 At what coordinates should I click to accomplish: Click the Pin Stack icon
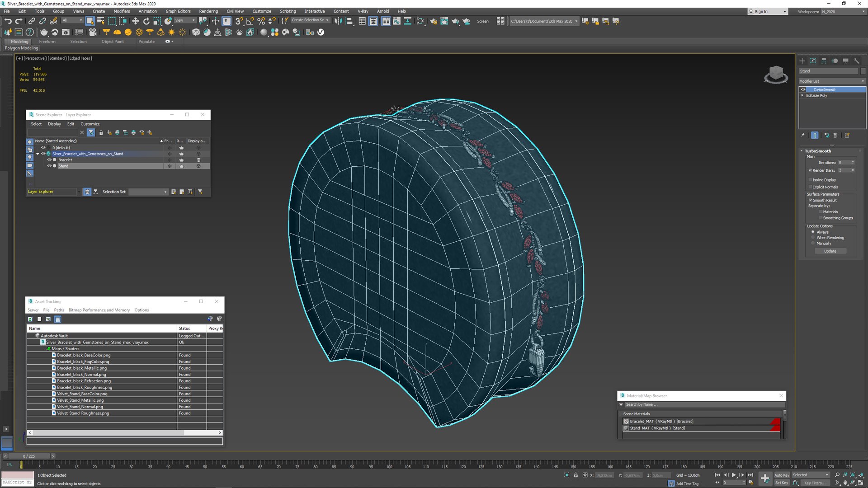coord(802,135)
